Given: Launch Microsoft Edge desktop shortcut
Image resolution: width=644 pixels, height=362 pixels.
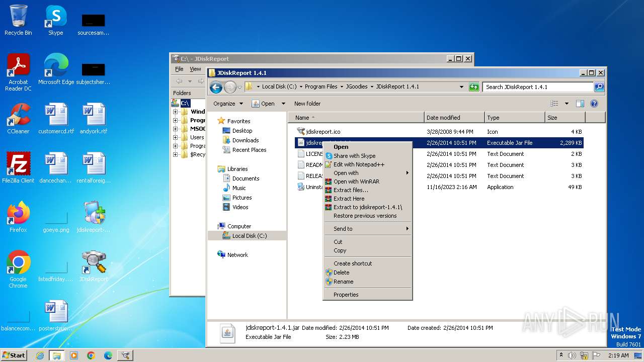Looking at the screenshot, I should tap(56, 69).
